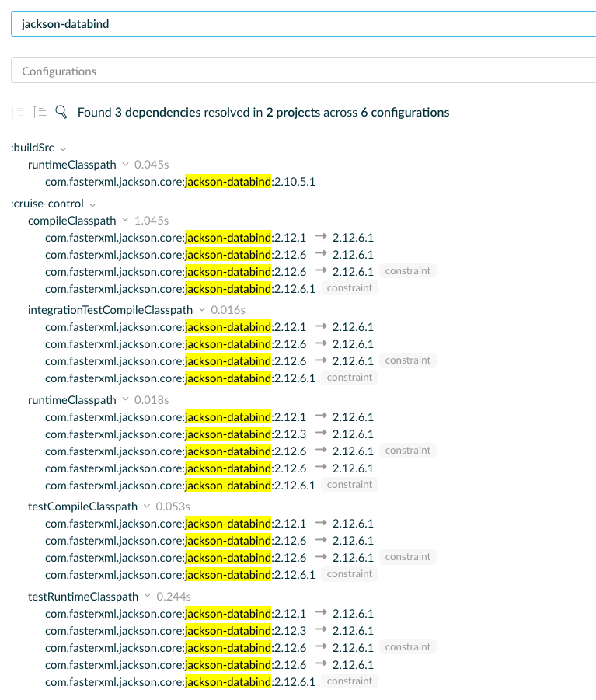Collapse runtimeClasspath chevron under :buildSrc
The width and height of the screenshot is (596, 700).
tap(125, 164)
